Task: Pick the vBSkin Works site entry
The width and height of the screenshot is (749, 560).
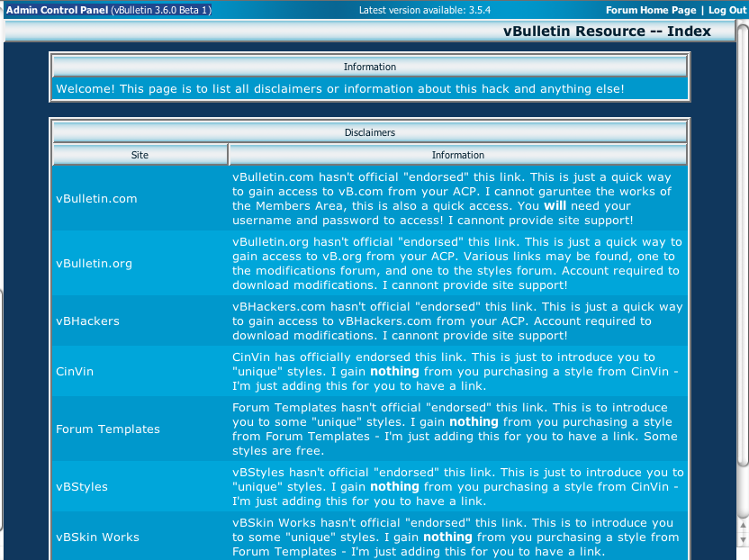Action: point(97,537)
